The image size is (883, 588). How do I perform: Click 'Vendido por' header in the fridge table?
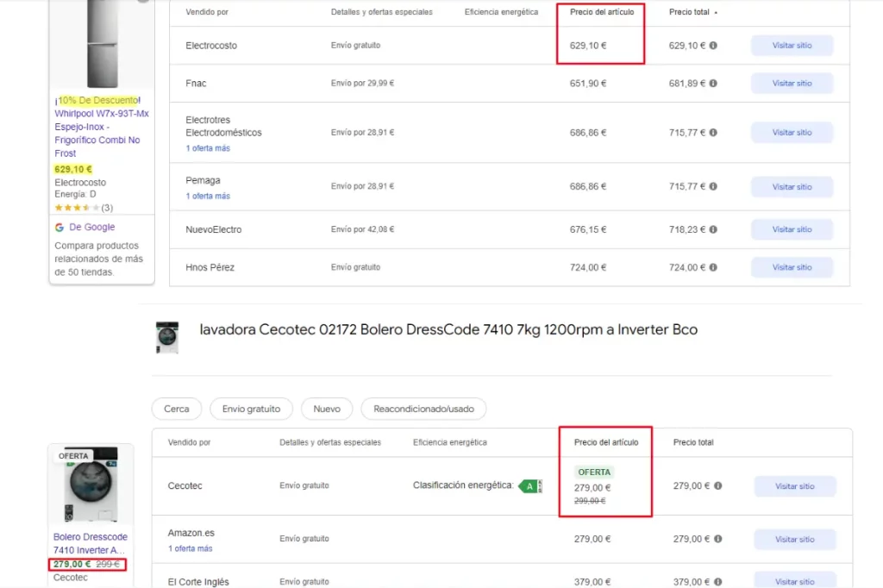[x=207, y=12]
